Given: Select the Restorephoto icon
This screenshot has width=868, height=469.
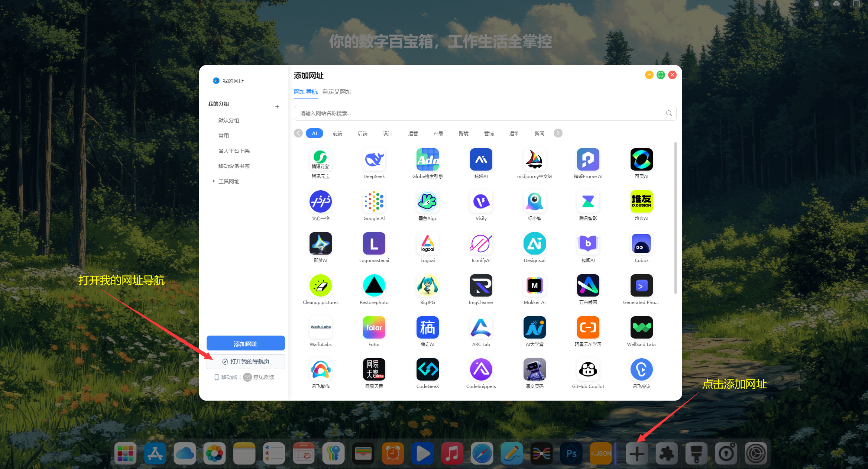Looking at the screenshot, I should point(374,285).
